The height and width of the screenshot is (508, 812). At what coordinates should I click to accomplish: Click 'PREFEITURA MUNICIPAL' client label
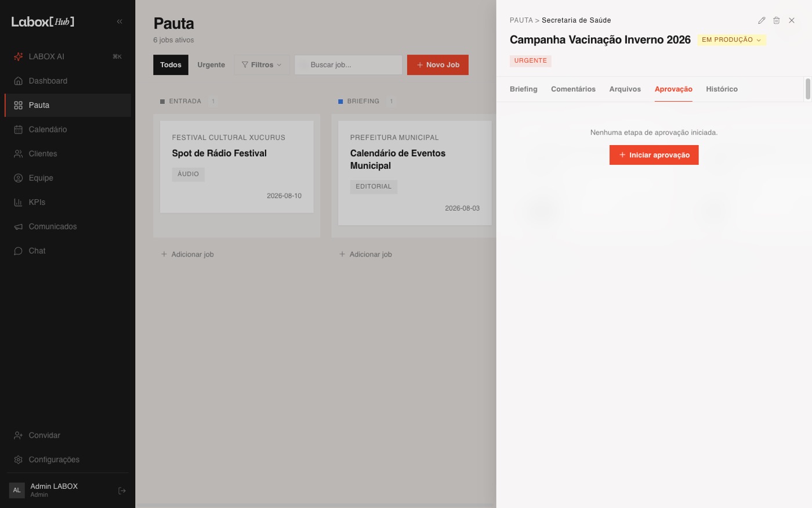pyautogui.click(x=394, y=138)
